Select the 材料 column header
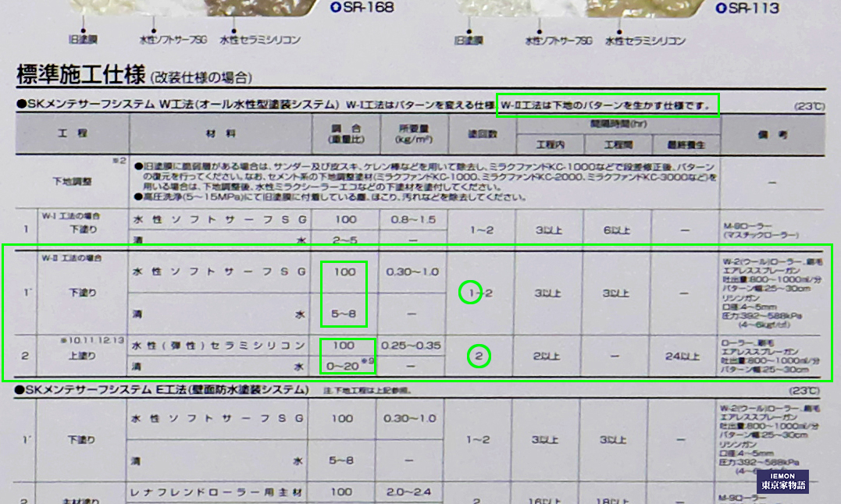841x504 pixels. [219, 134]
